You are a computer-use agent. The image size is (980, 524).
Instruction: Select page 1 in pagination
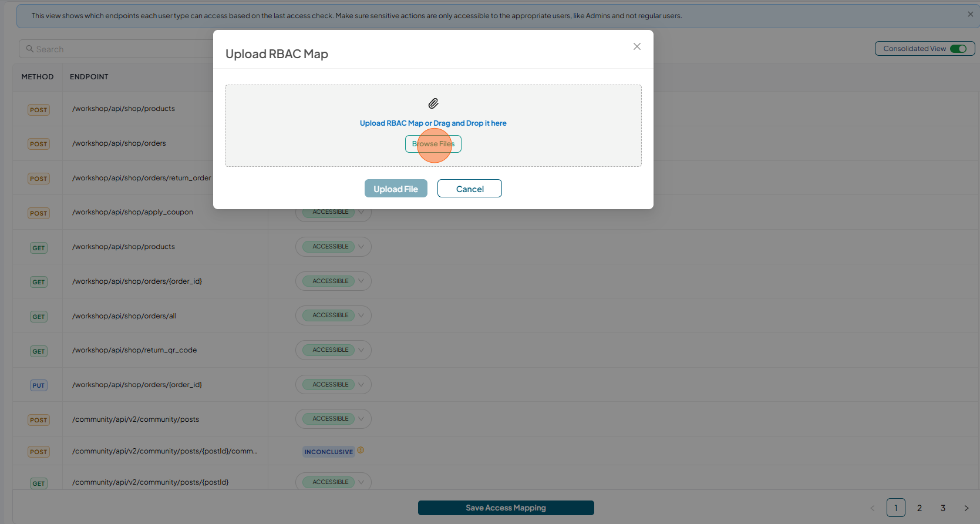[896, 508]
